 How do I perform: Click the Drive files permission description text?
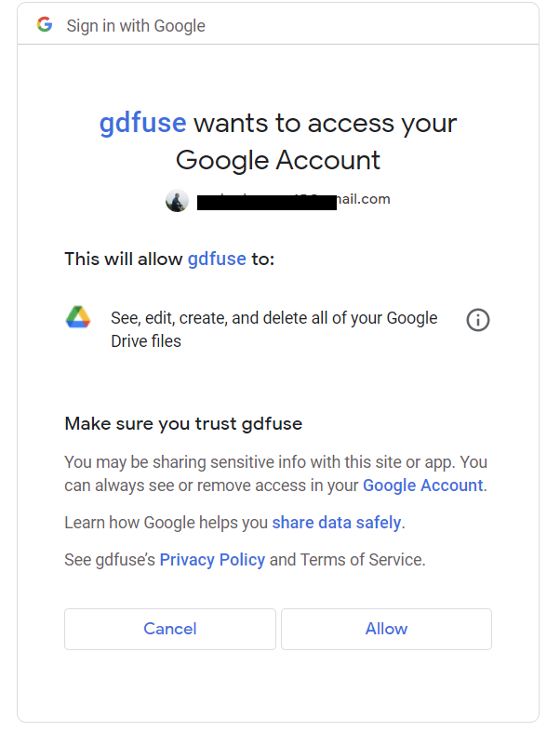click(x=274, y=329)
